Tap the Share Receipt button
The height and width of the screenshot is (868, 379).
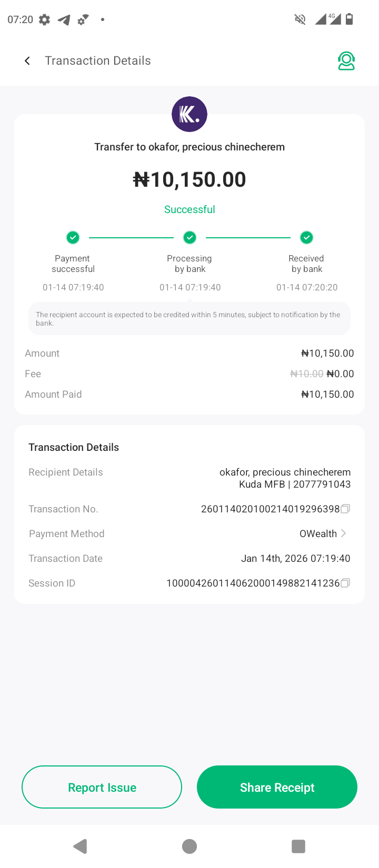[x=277, y=787]
